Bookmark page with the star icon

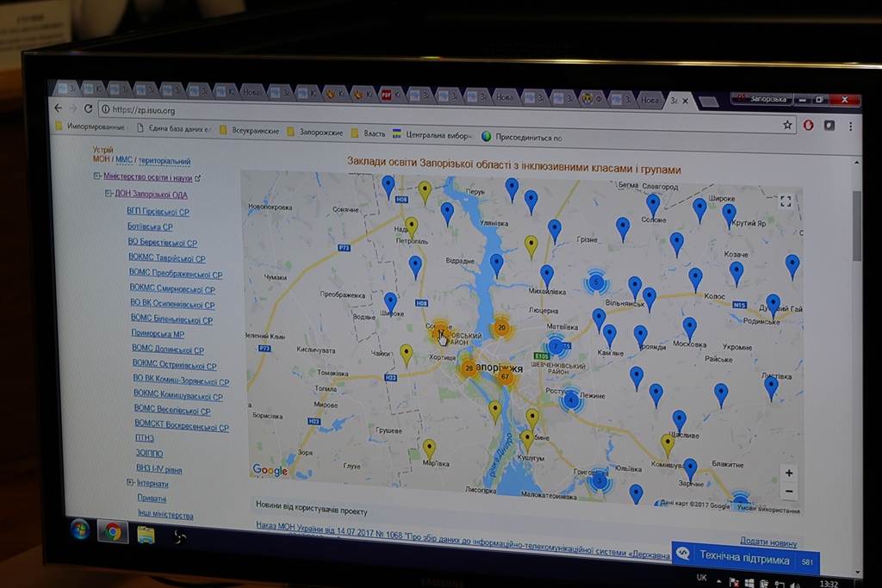787,125
